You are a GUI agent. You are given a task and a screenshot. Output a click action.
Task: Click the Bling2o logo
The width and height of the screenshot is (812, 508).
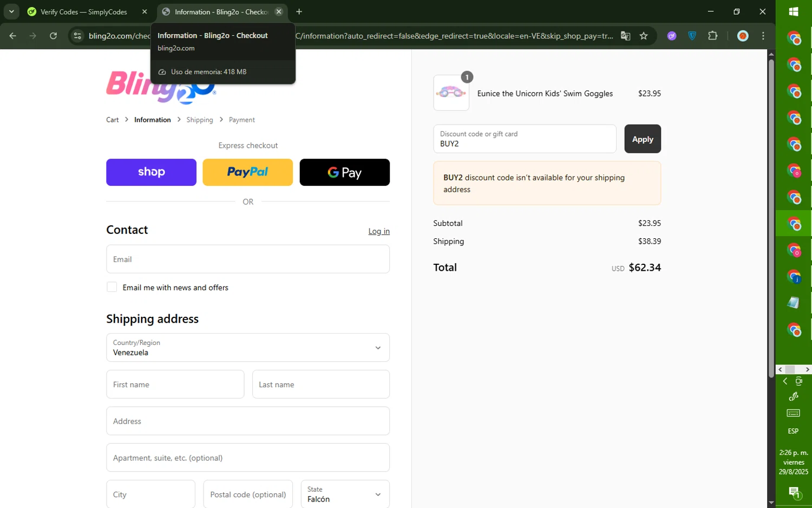pyautogui.click(x=161, y=87)
